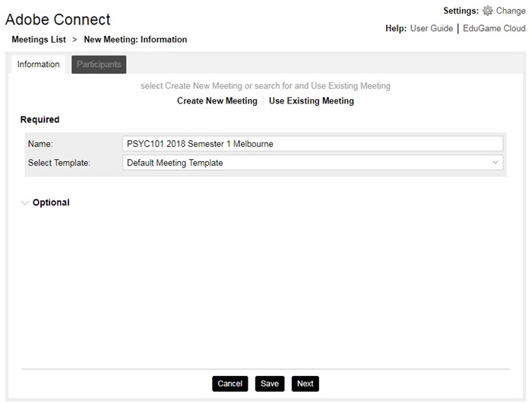Viewport: 532px width, 404px height.
Task: Click the Select Template label
Action: (59, 163)
